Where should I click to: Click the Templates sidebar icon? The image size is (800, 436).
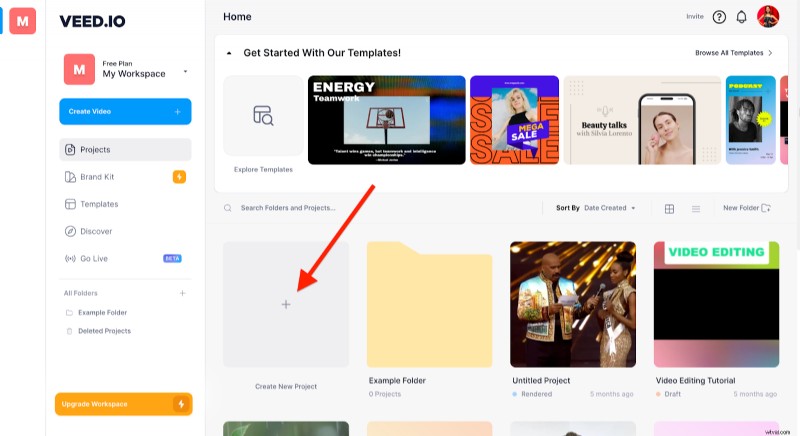(x=70, y=204)
